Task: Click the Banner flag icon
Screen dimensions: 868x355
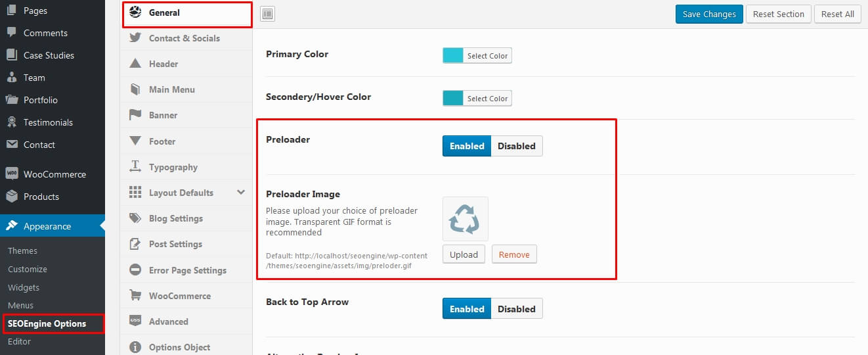Action: pyautogui.click(x=135, y=115)
